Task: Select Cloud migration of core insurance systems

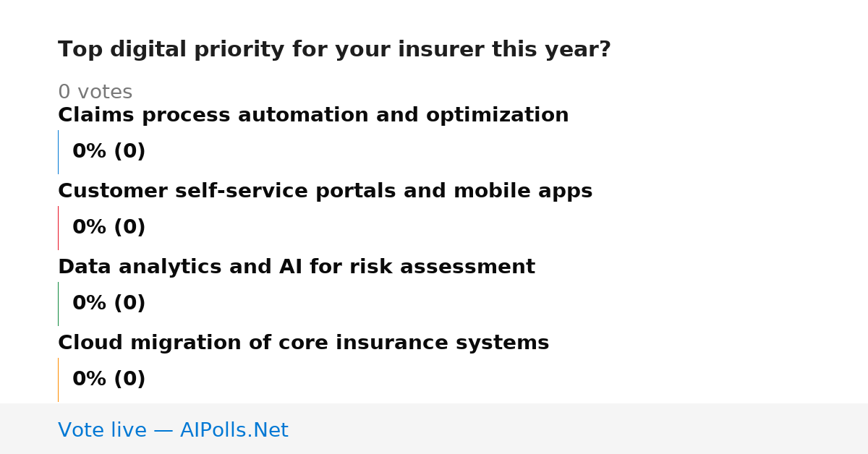Action: 303,343
